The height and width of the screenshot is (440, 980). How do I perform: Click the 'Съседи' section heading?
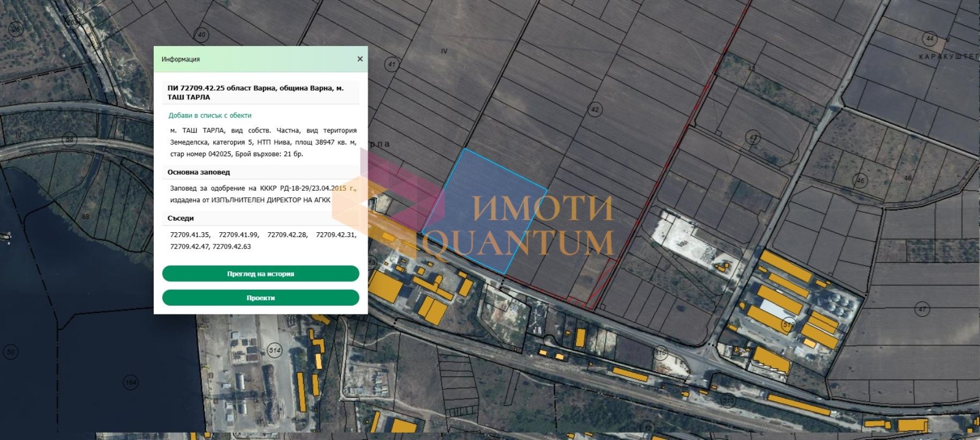[x=181, y=218]
